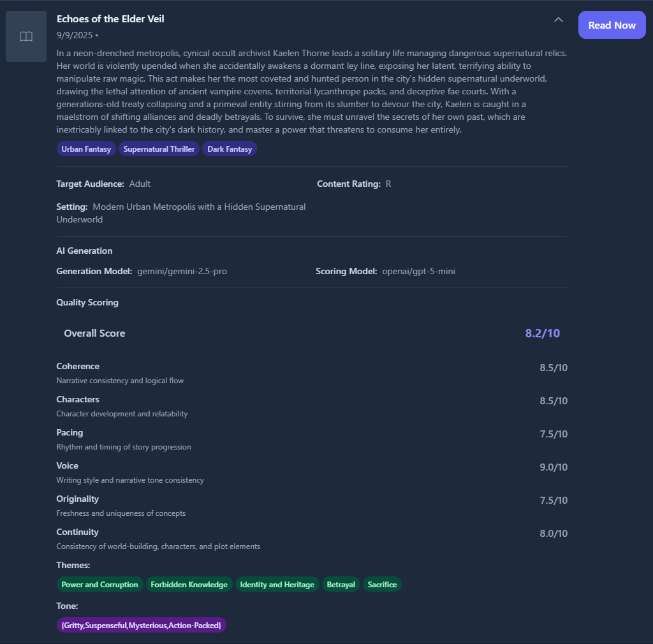Select the Betrayal theme badge

point(341,584)
